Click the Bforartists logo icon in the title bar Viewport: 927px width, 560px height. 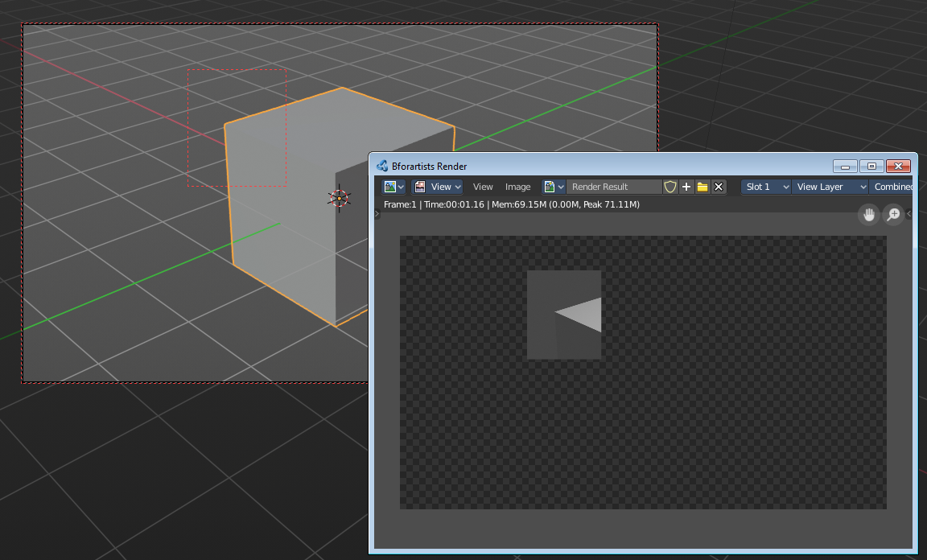pyautogui.click(x=382, y=167)
